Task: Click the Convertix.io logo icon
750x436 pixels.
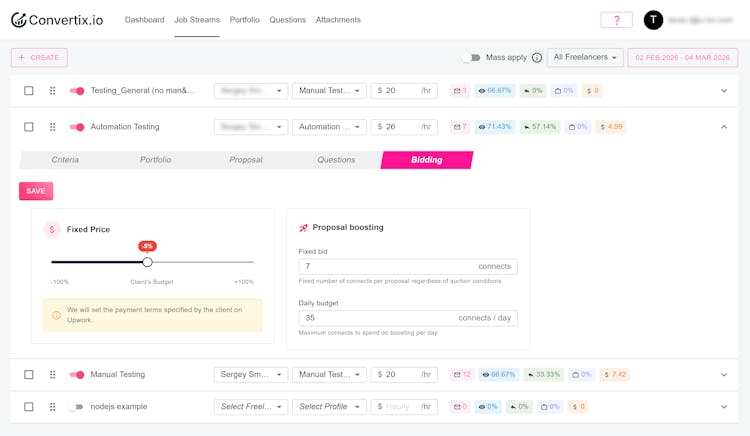Action: click(x=19, y=20)
